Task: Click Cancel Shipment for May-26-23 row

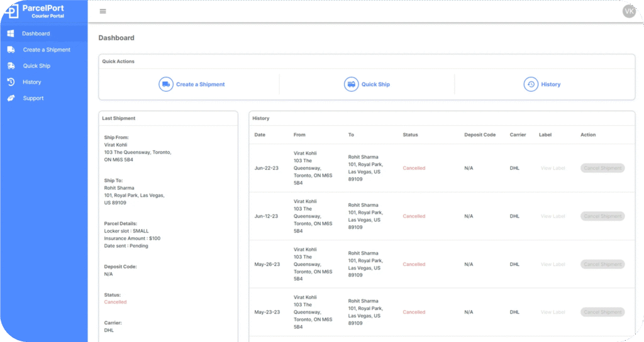Action: click(x=602, y=264)
